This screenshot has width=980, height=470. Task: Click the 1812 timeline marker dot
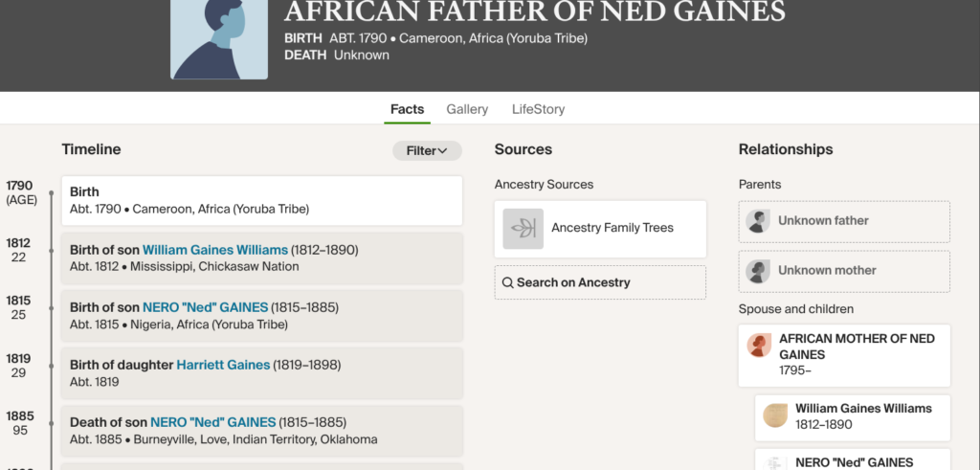(52, 250)
